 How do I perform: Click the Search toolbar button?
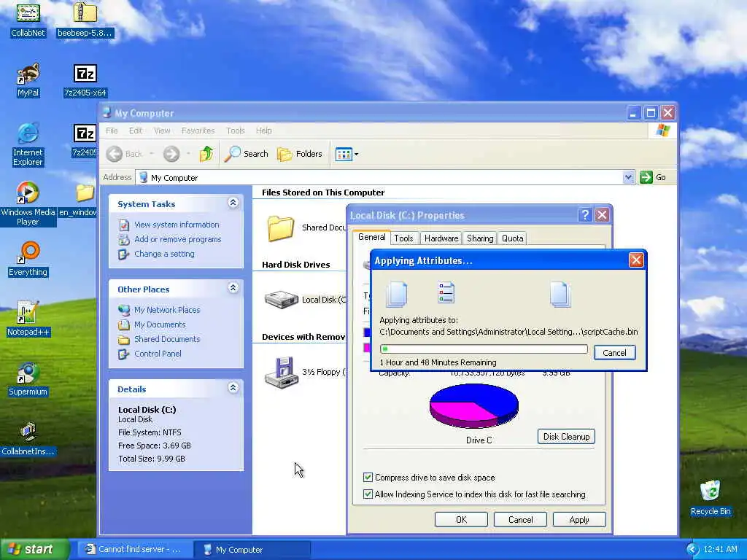247,154
